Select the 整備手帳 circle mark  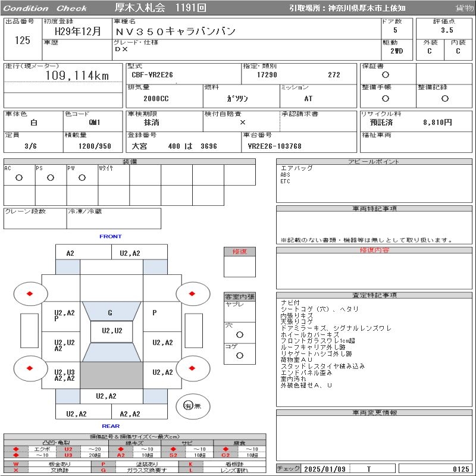click(385, 98)
